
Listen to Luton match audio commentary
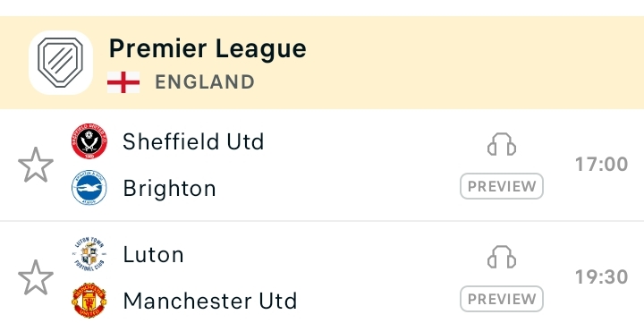tap(502, 257)
